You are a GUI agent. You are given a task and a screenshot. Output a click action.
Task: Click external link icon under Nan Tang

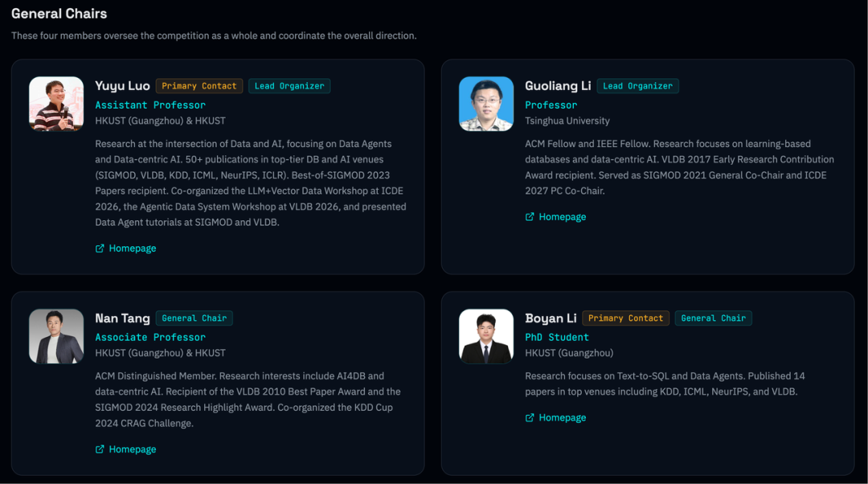(x=100, y=449)
